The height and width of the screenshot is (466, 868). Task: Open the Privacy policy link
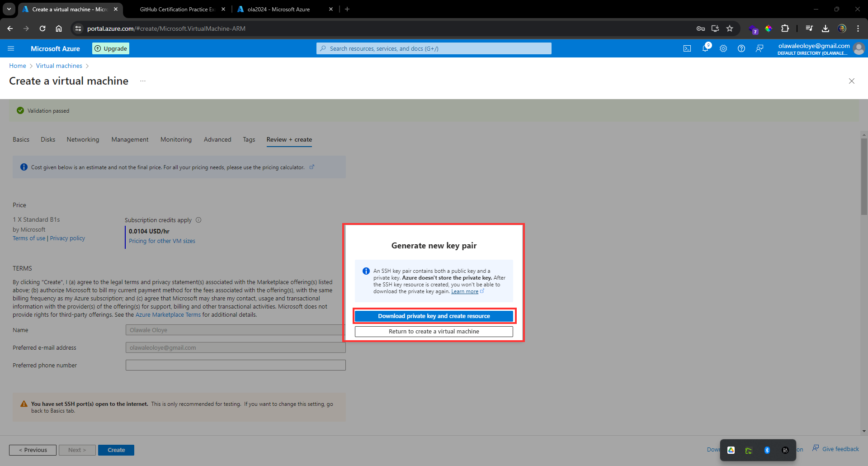67,238
